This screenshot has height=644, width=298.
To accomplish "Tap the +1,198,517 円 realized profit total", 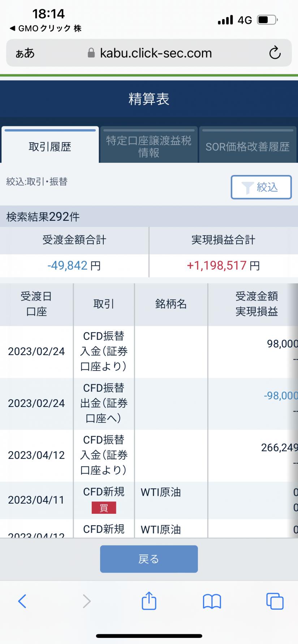I will 223,266.
